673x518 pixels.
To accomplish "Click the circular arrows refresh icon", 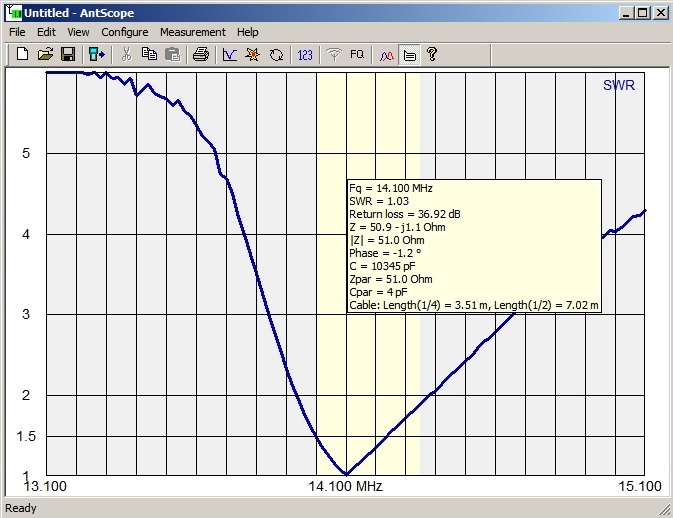I will (276, 55).
